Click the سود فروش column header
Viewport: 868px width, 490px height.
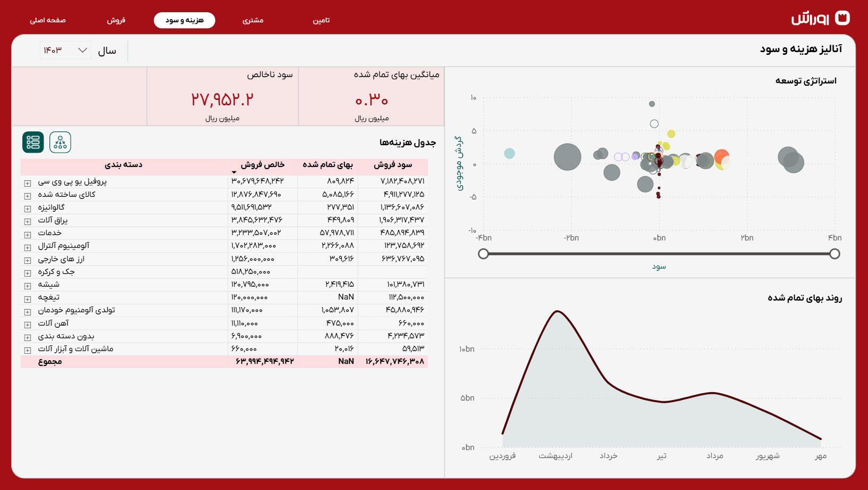coord(393,165)
